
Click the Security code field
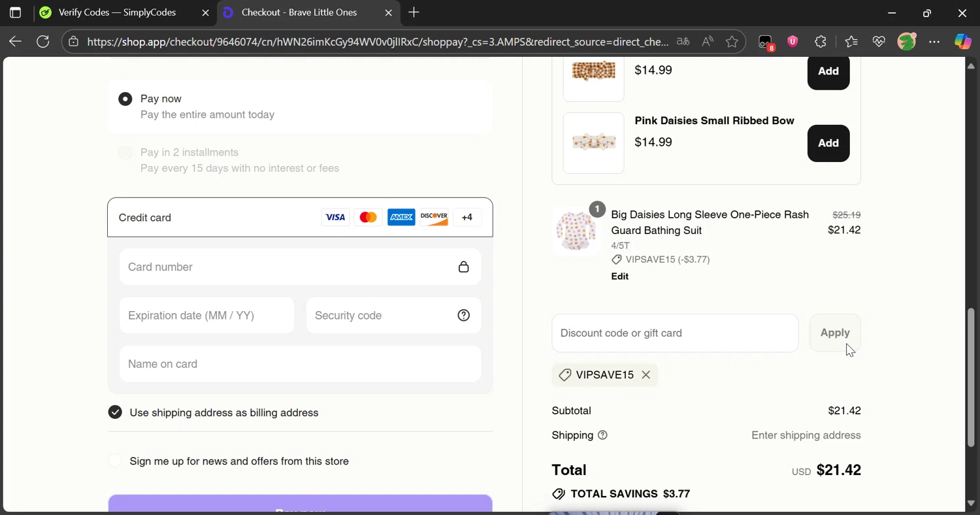(393, 316)
